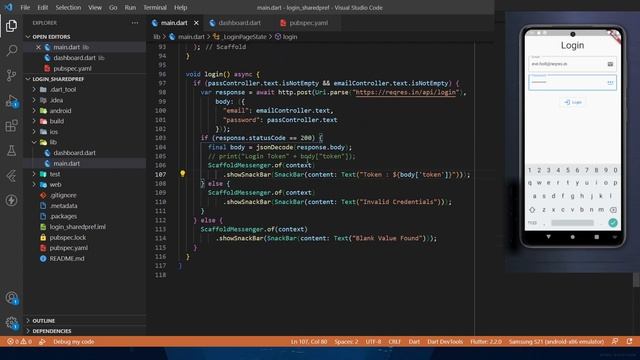Image resolution: width=640 pixels, height=360 pixels.
Task: Tap the Recents square button on emulator
Action: (597, 237)
